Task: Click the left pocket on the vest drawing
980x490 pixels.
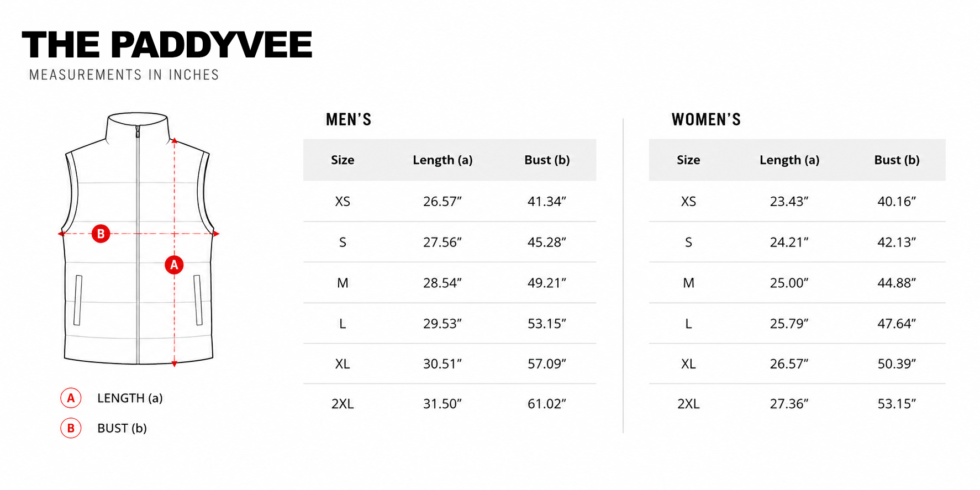Action: click(78, 300)
